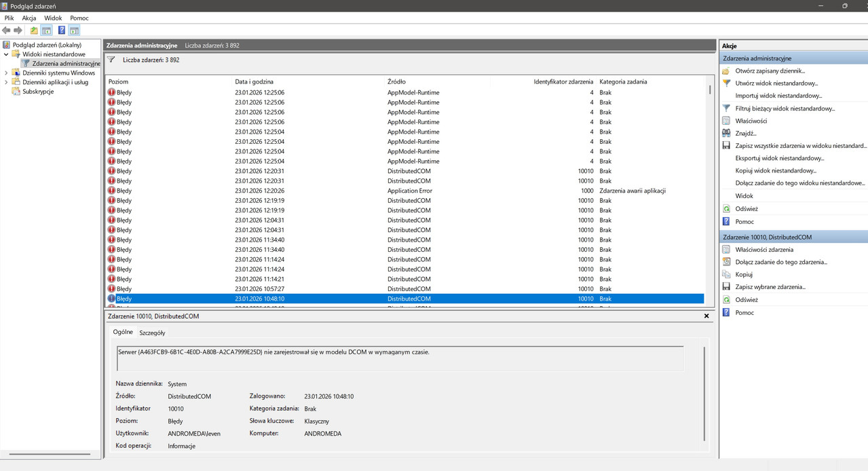The height and width of the screenshot is (471, 868).
Task: Collapse the Widoki niestandardowe tree node
Action: (7, 54)
